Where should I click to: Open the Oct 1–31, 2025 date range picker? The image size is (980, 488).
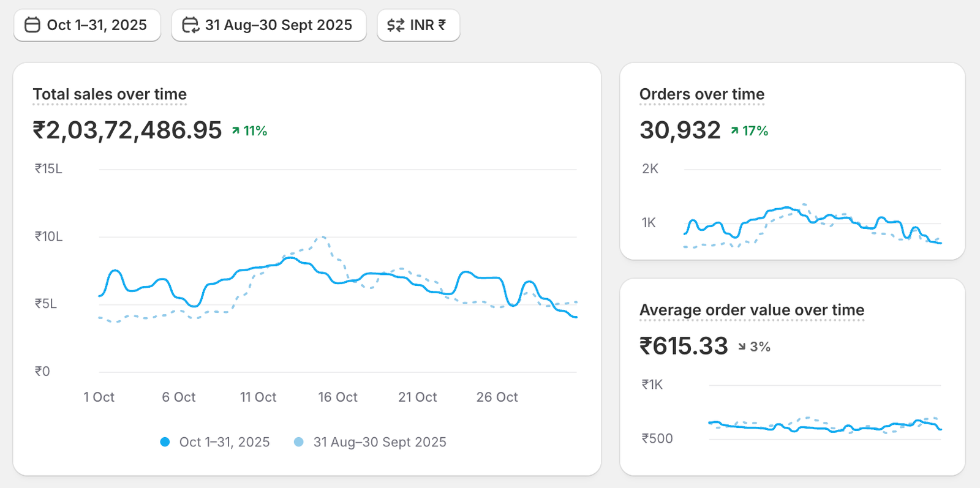tap(87, 25)
